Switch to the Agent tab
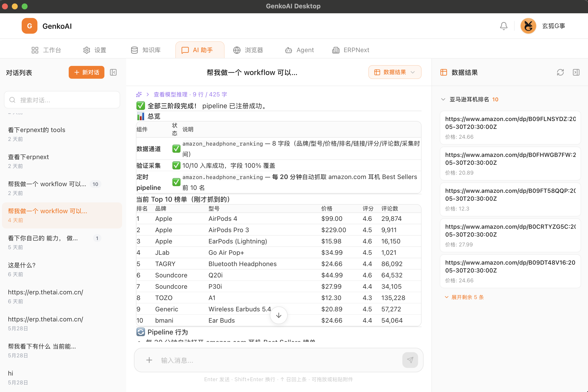 (x=299, y=50)
